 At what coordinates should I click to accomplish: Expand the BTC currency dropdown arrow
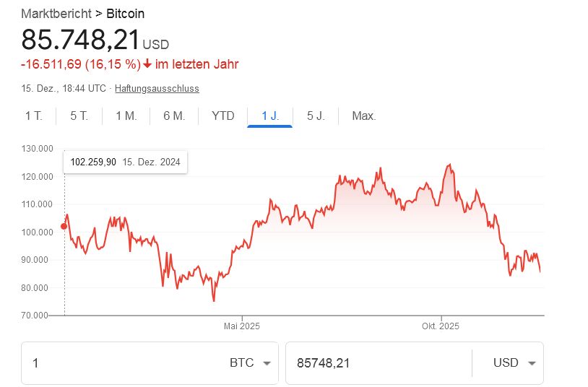[267, 363]
